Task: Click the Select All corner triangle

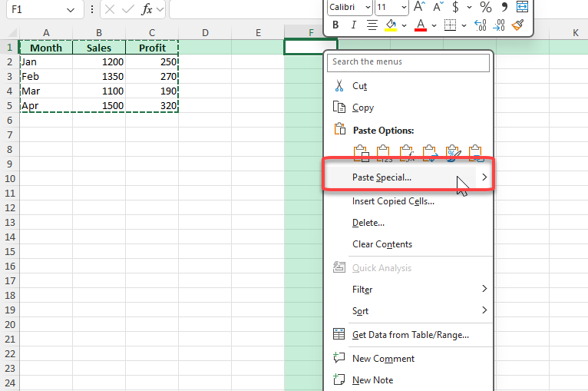Action: click(11, 32)
